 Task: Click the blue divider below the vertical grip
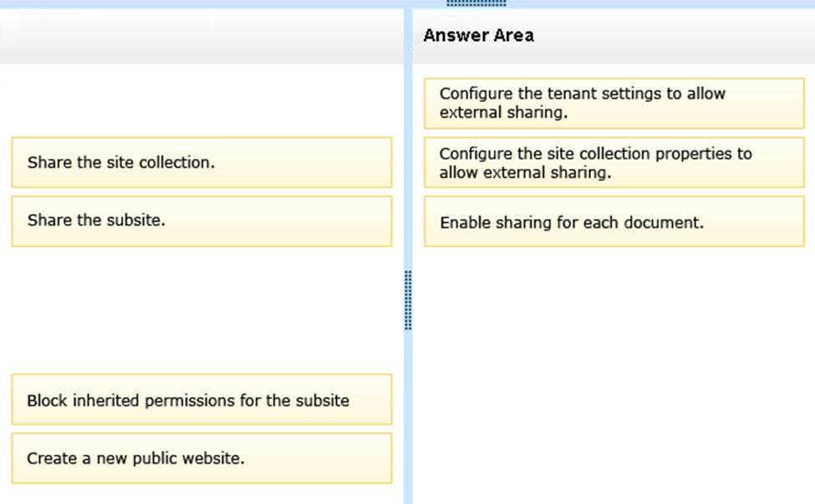(x=408, y=418)
